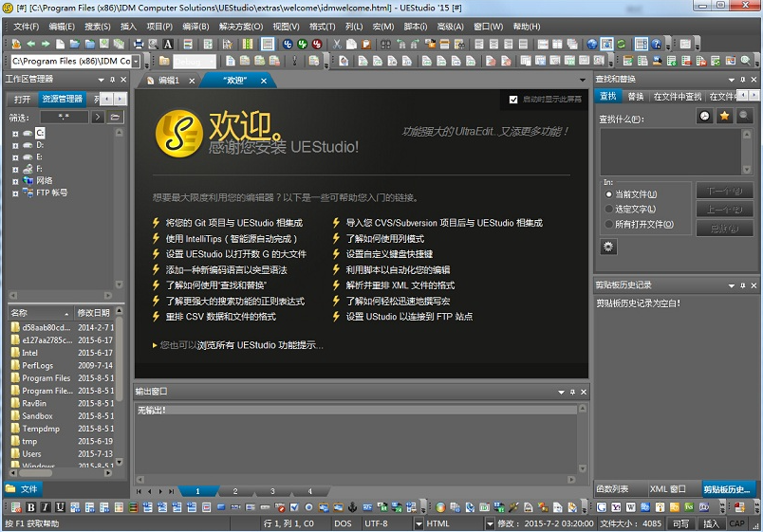The height and width of the screenshot is (532, 763).
Task: Open the 浏览所有 UEStudio 功能提示 link
Action: coord(241,345)
